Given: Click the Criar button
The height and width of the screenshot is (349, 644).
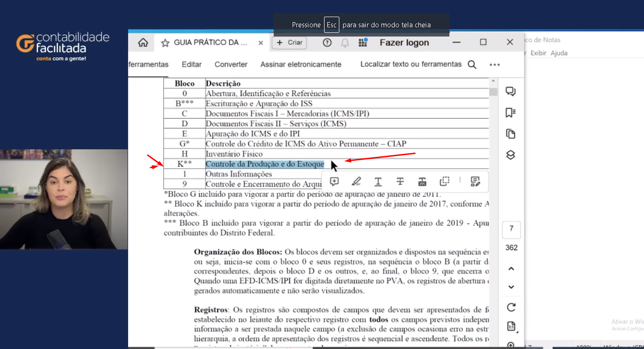Looking at the screenshot, I should (x=289, y=43).
